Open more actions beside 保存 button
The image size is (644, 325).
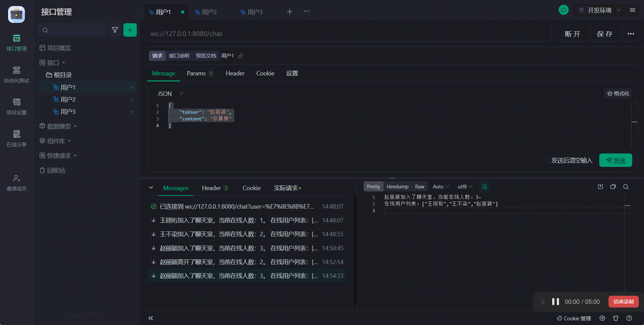tap(631, 34)
